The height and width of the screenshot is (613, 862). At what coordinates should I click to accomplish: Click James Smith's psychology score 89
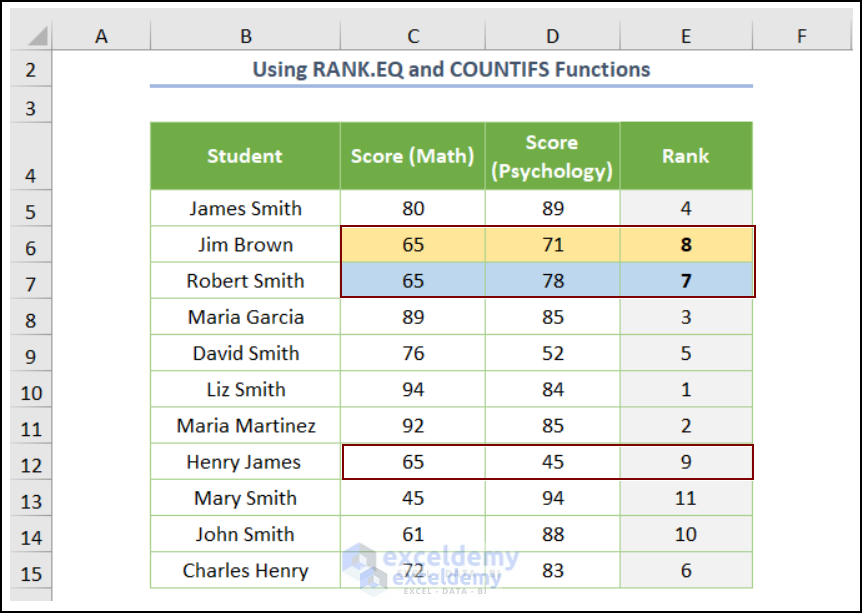(x=552, y=208)
